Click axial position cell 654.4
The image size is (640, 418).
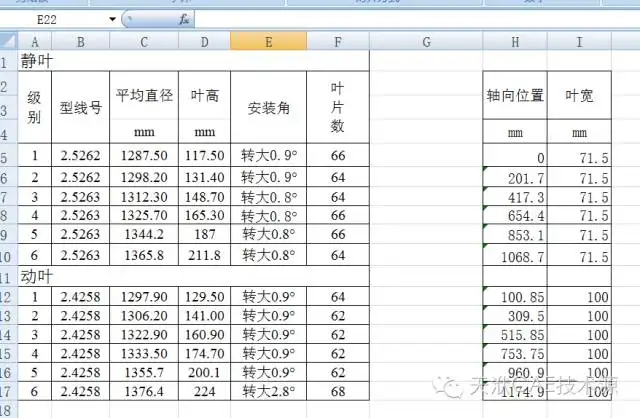click(x=515, y=215)
